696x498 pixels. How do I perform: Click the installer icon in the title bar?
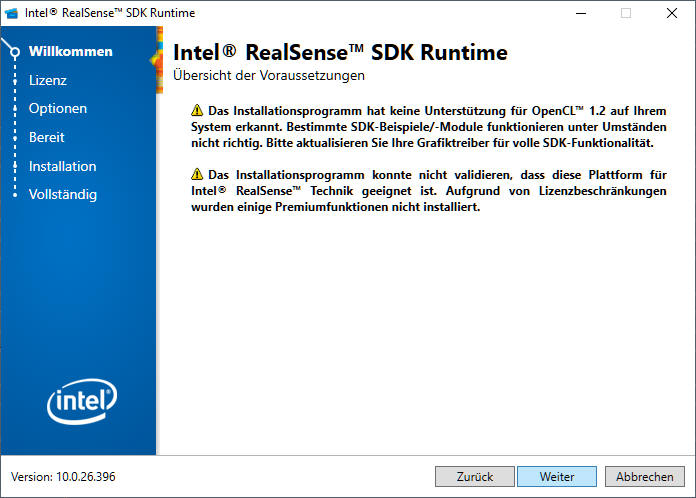coord(12,13)
